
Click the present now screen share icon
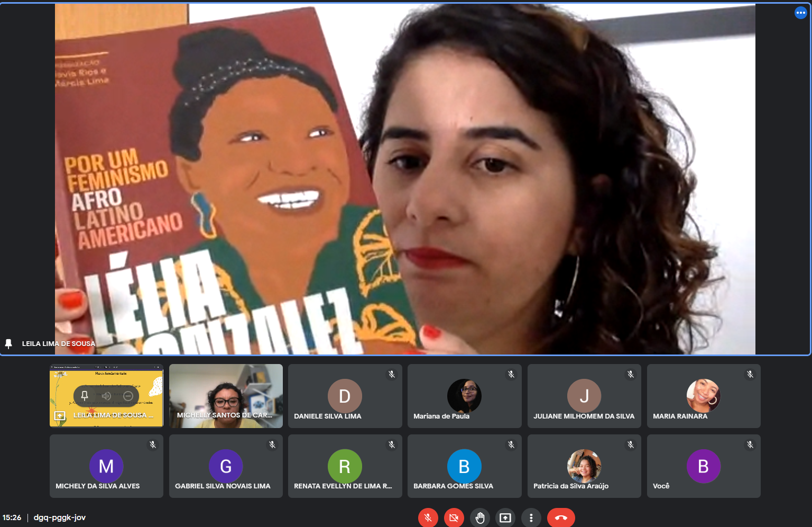505,517
